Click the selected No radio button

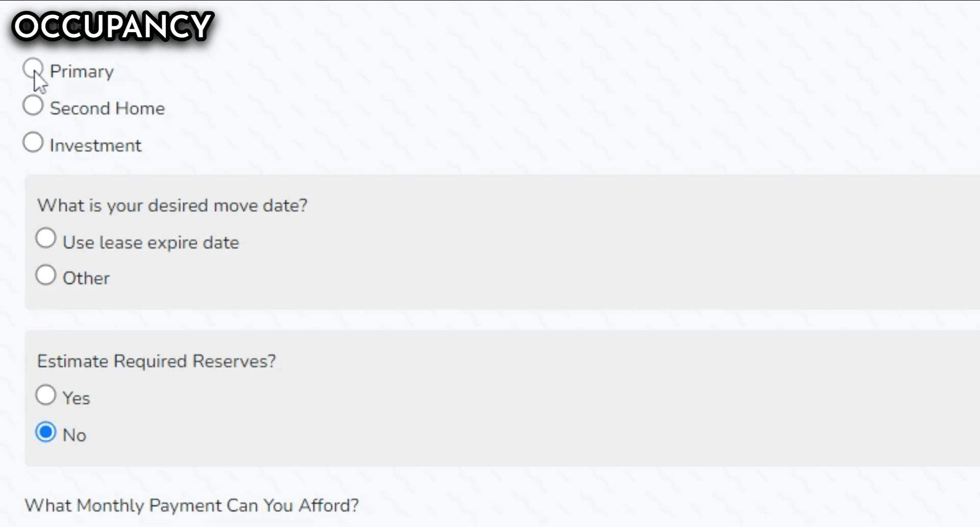pyautogui.click(x=46, y=432)
